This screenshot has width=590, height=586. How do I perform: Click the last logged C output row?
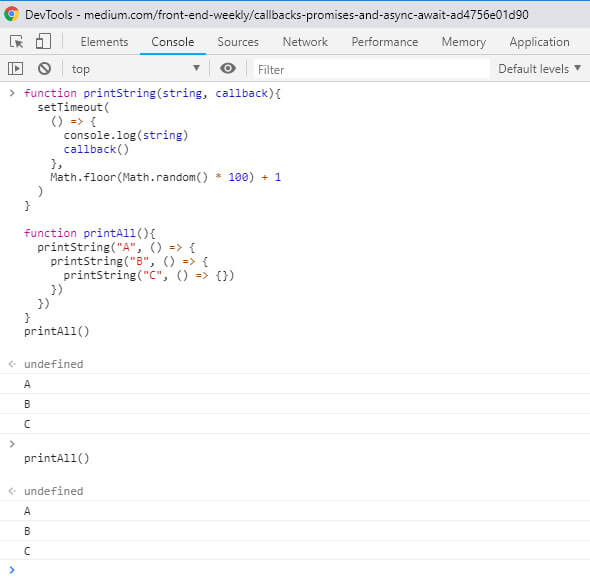[x=295, y=551]
